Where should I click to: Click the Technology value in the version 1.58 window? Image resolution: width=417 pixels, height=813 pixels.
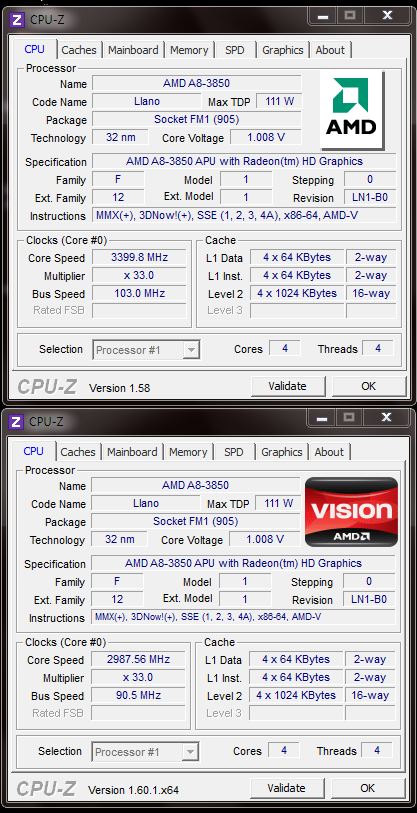[120, 137]
